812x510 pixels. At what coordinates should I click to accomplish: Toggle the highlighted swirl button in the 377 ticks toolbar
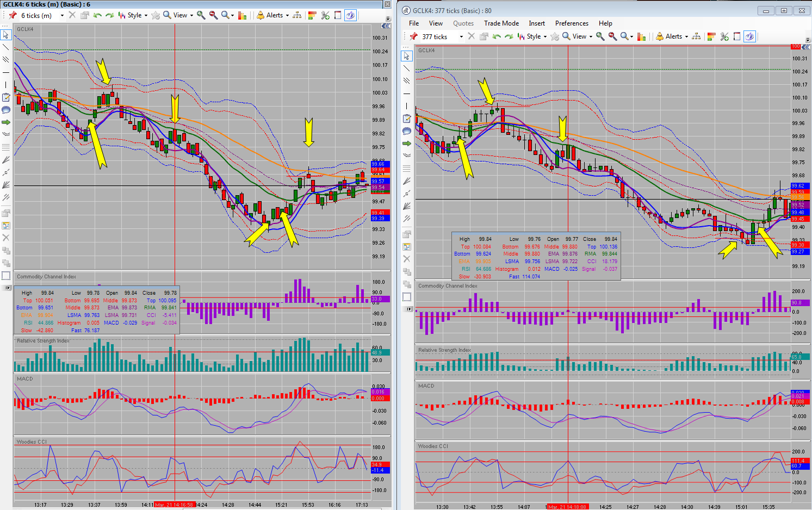pos(749,36)
